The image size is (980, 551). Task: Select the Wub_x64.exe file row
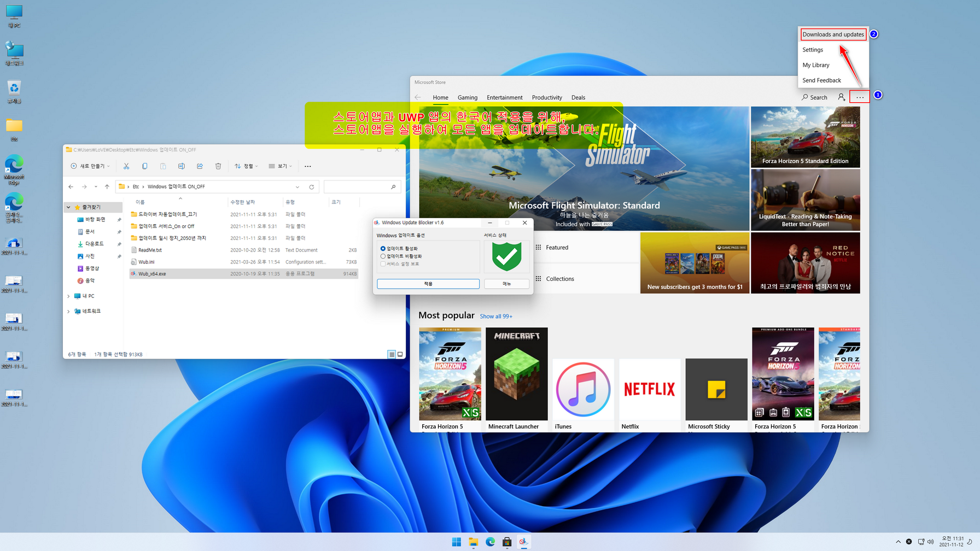[x=244, y=274]
